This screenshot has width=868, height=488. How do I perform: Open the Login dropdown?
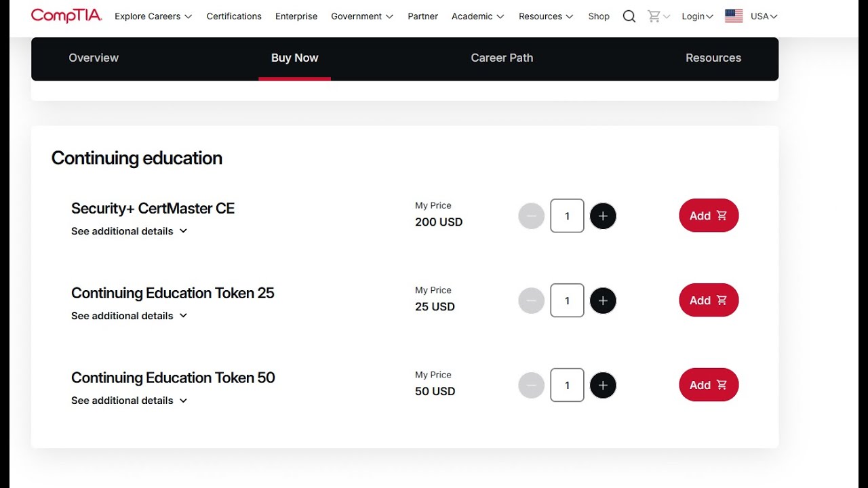[x=697, y=16]
